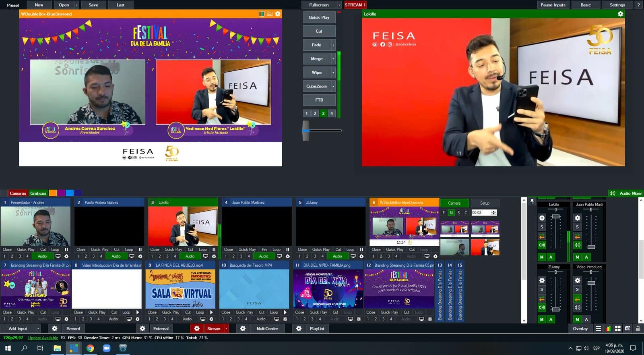644x355 pixels.
Task: Toggle Master bus M on Lokillo channel
Action: (542, 257)
